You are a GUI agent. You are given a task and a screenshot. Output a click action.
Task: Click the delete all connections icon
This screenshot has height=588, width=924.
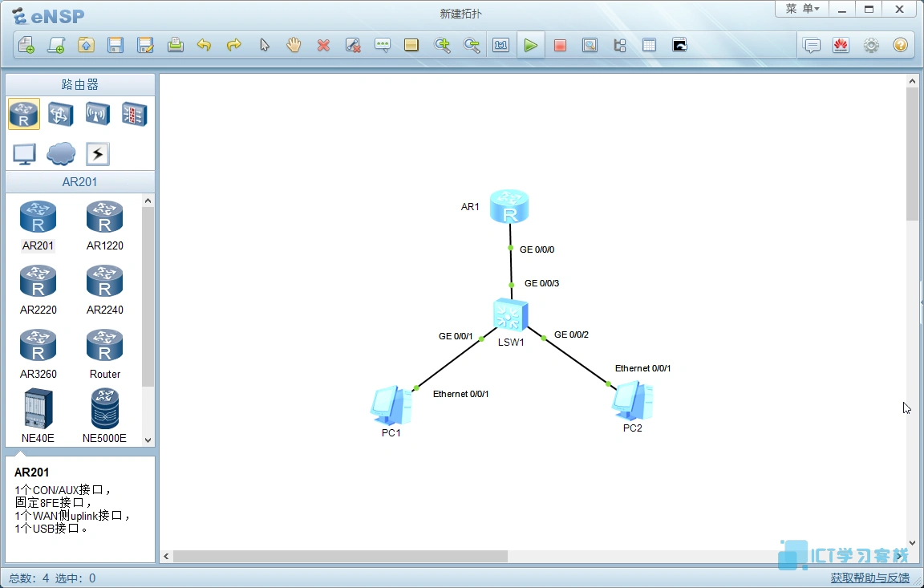(353, 46)
